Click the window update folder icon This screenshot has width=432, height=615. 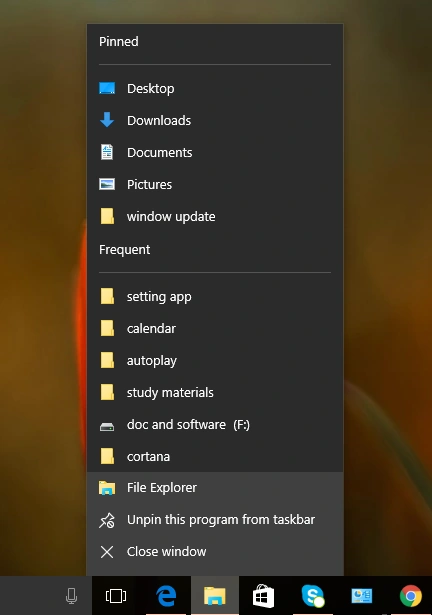(107, 216)
